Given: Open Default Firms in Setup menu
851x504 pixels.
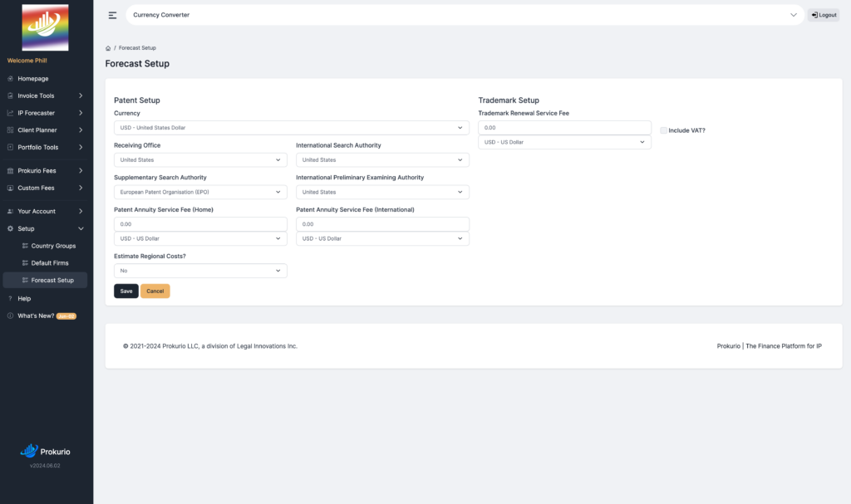Looking at the screenshot, I should (50, 263).
